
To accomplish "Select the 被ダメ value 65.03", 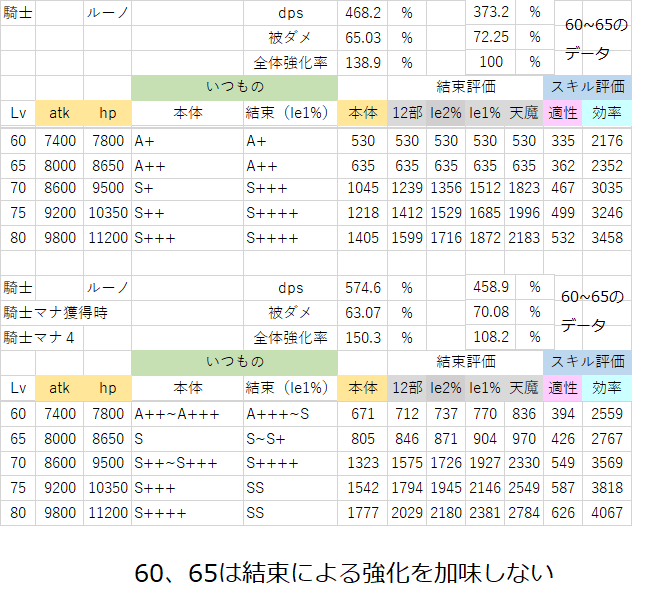I will pos(362,38).
